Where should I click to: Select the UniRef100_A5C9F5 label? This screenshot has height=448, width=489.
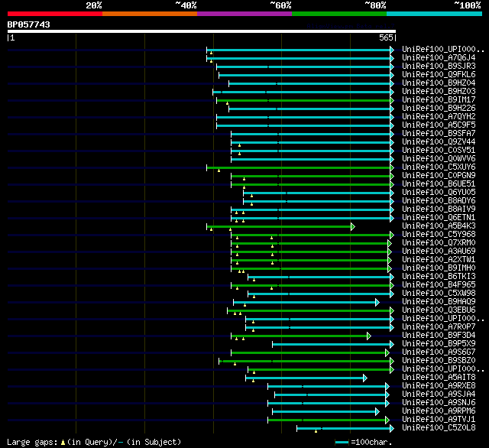pos(439,125)
